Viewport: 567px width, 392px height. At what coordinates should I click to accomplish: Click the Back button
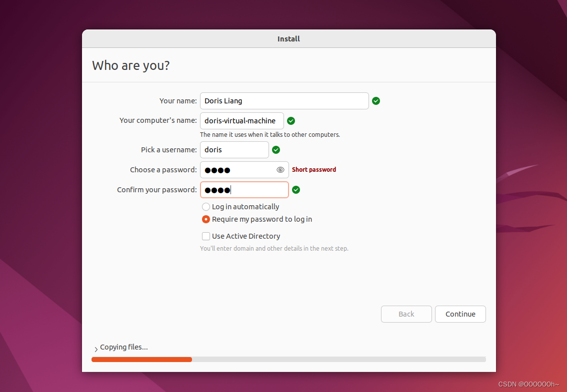click(x=406, y=314)
